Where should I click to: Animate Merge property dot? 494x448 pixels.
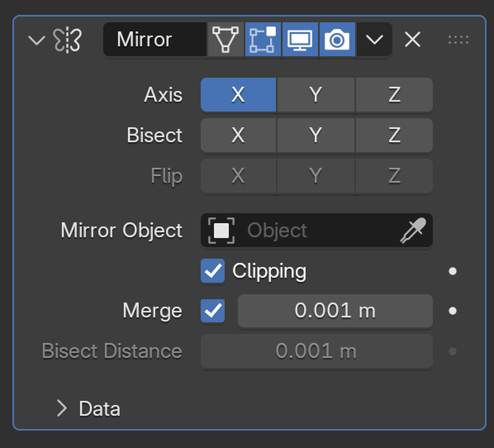pyautogui.click(x=453, y=311)
